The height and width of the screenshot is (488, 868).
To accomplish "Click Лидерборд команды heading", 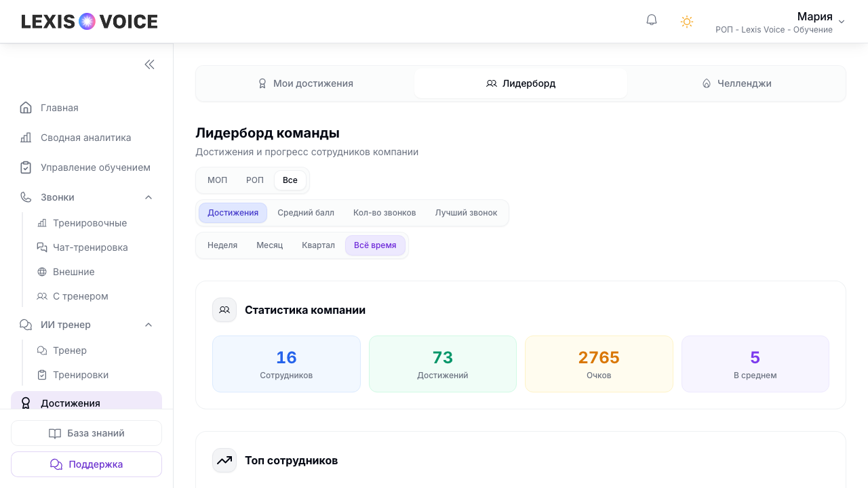I will (268, 133).
